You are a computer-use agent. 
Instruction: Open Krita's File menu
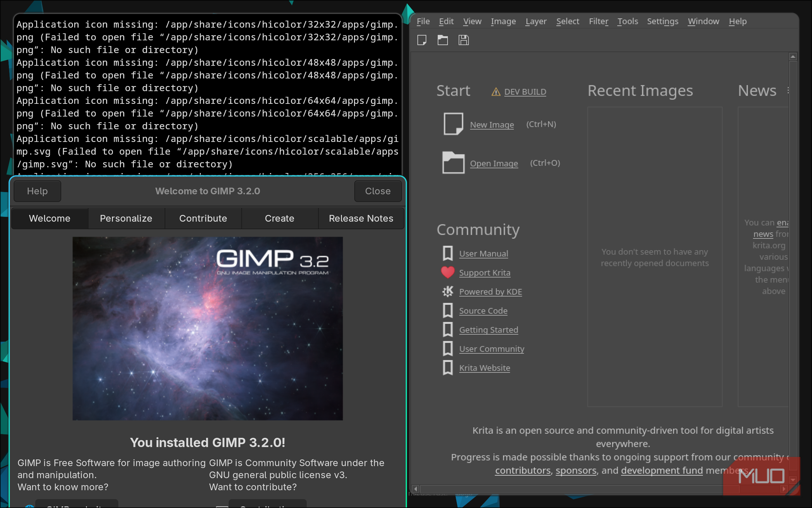(423, 22)
